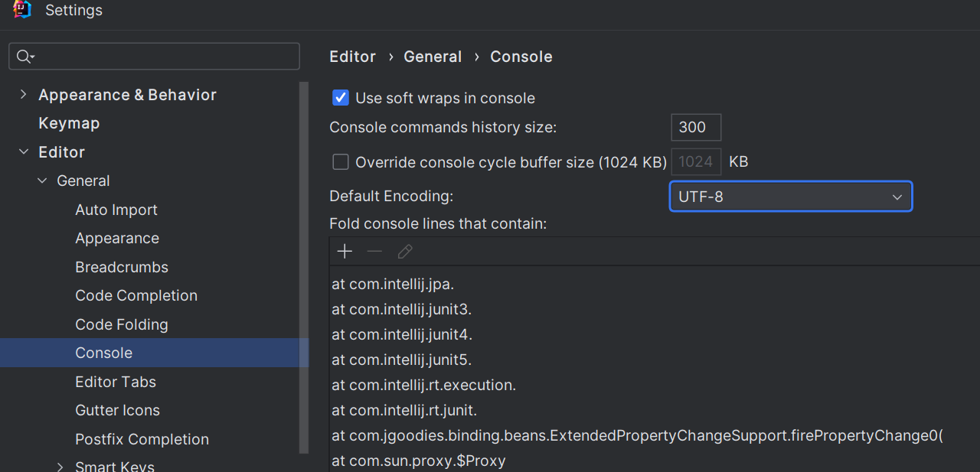Collapse the Editor tree node
The height and width of the screenshot is (472, 980).
23,151
